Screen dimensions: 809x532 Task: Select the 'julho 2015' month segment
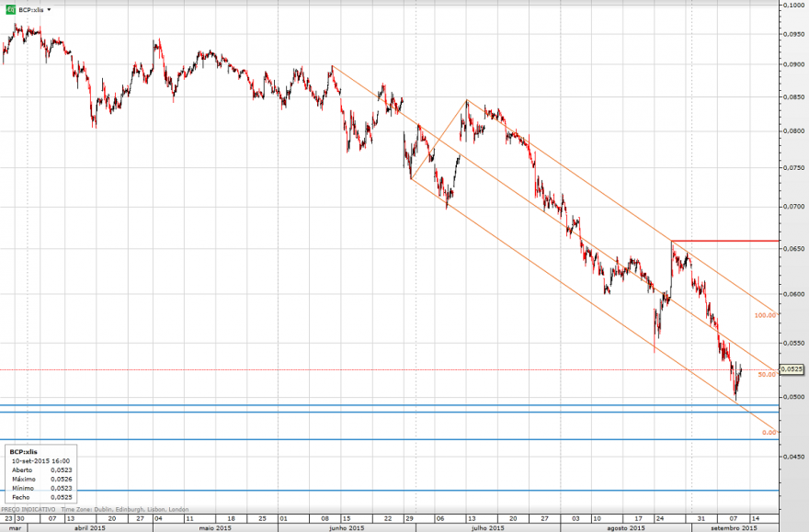488,528
